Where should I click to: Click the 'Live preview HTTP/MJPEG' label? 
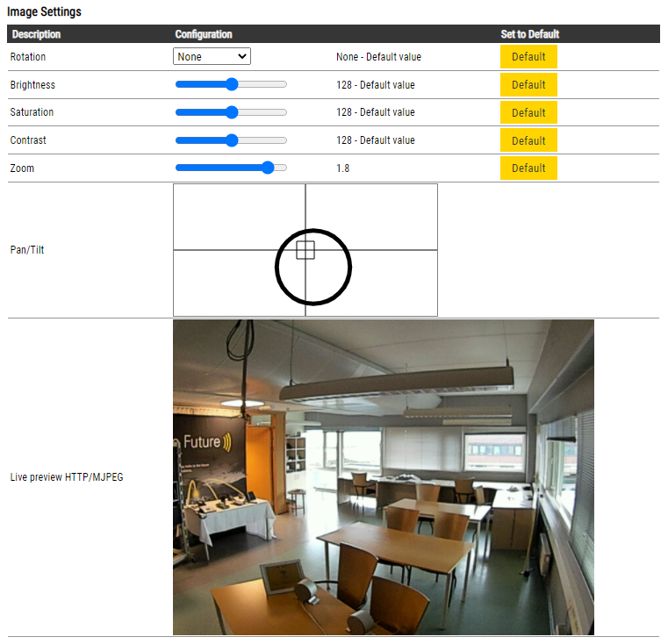(x=67, y=477)
